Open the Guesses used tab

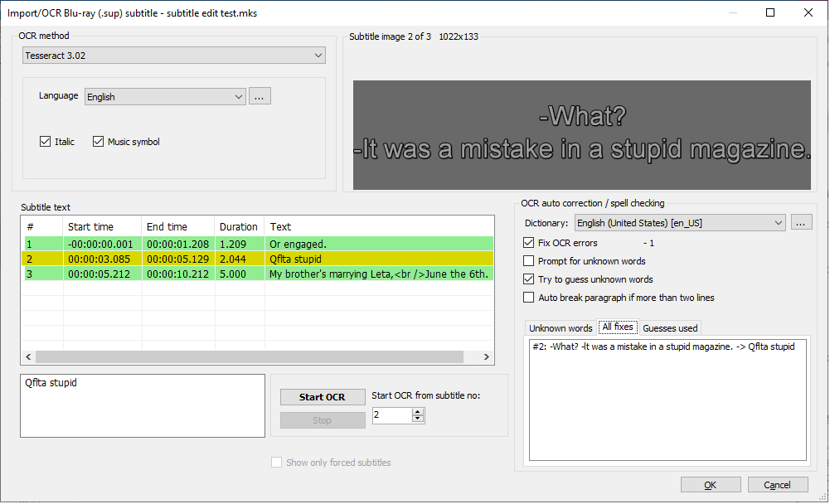point(670,328)
